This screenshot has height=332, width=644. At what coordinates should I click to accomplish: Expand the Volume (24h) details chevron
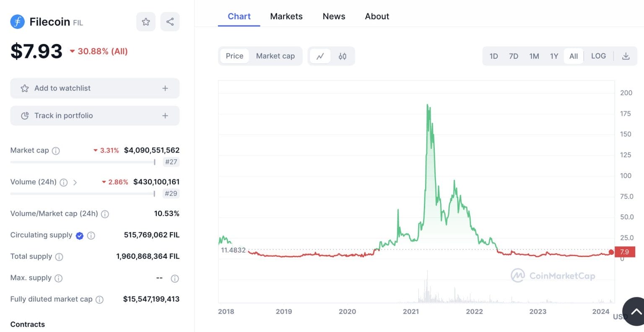pyautogui.click(x=75, y=182)
